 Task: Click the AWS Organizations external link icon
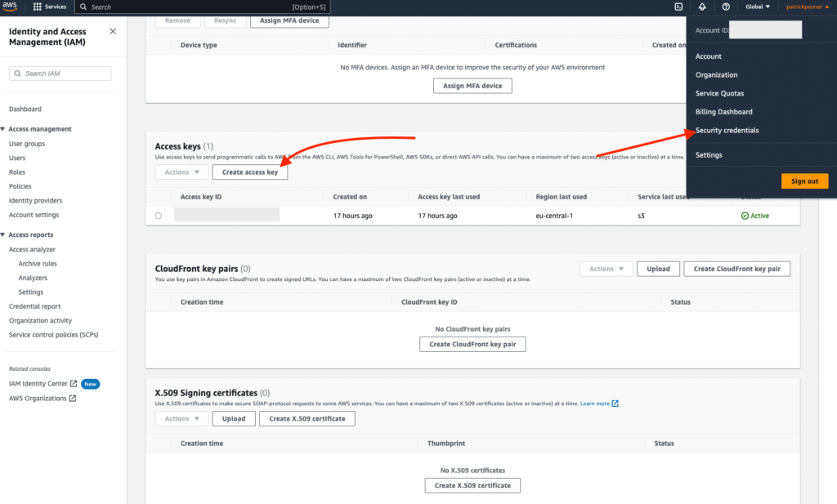click(73, 399)
